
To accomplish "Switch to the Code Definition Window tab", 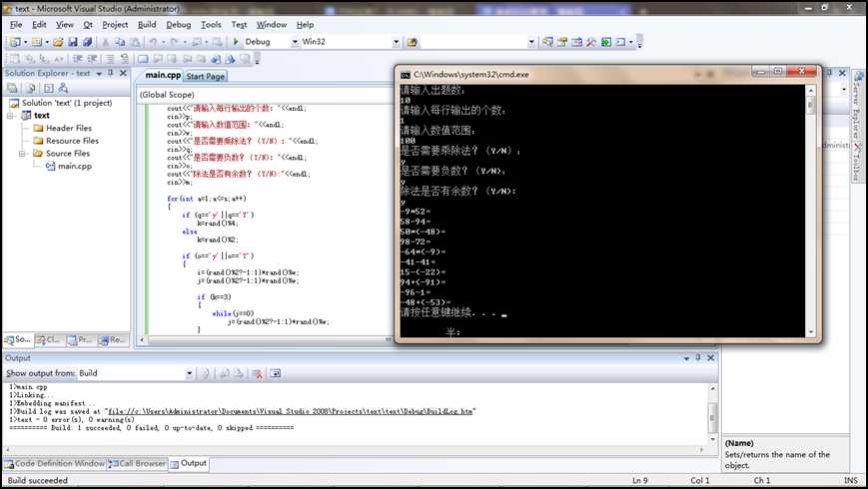I will [x=54, y=464].
